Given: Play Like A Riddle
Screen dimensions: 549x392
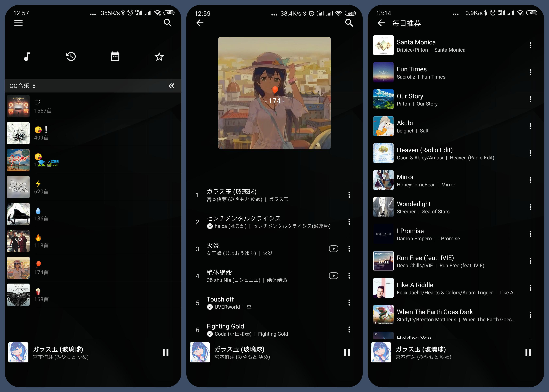Looking at the screenshot, I should coord(456,288).
